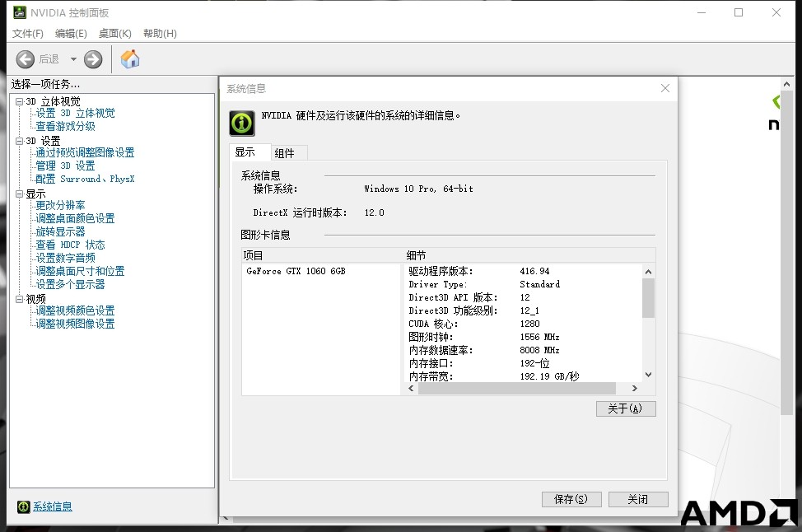
Task: Select 更改分辨率
Action: tap(60, 205)
